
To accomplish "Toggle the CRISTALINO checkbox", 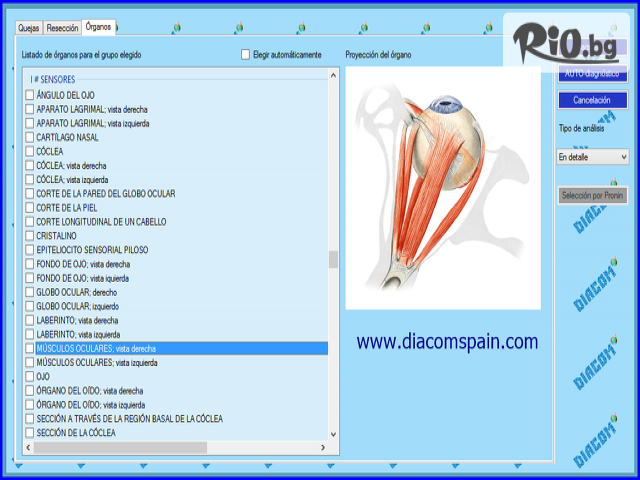I will click(x=29, y=236).
